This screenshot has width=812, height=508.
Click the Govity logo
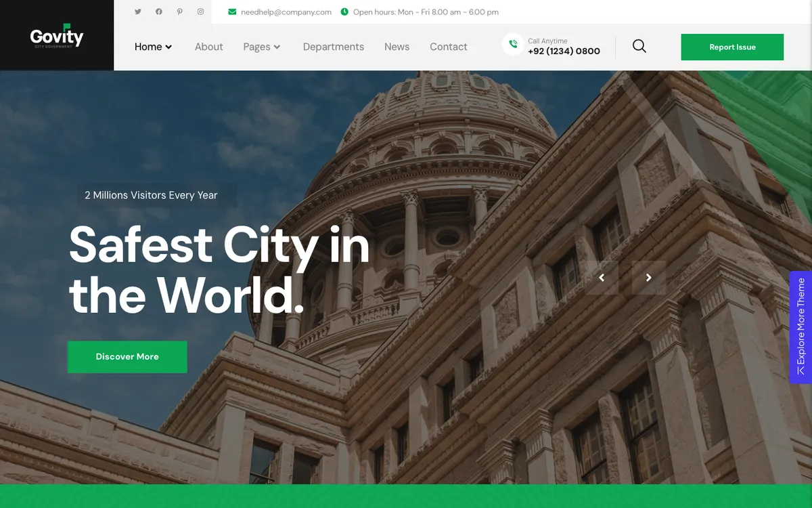pyautogui.click(x=57, y=37)
